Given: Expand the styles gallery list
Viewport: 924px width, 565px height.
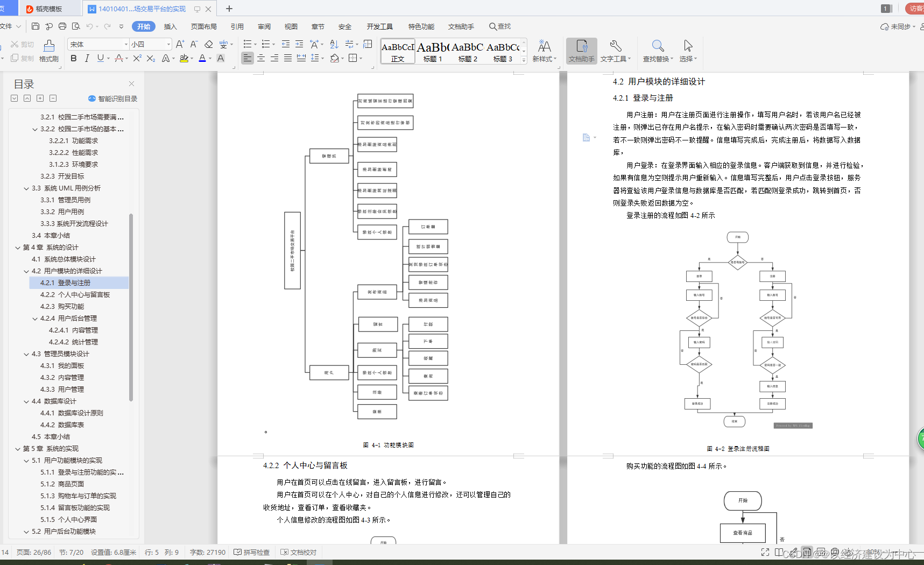Looking at the screenshot, I should point(524,60).
